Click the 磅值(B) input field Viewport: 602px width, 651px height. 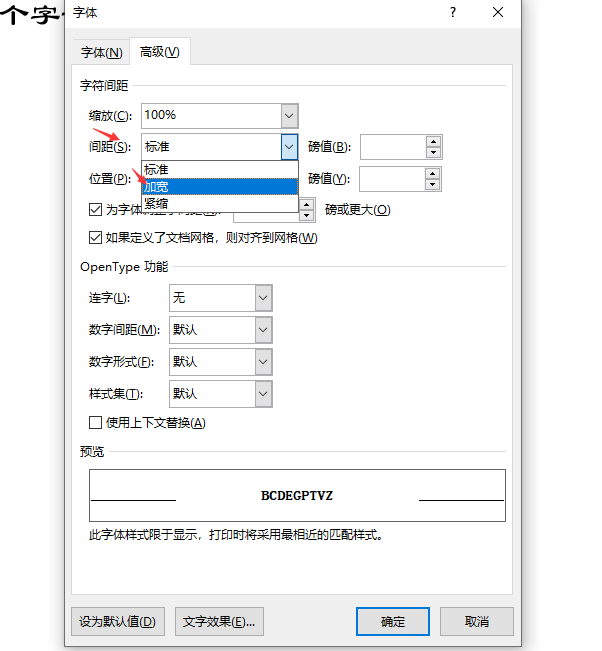393,147
